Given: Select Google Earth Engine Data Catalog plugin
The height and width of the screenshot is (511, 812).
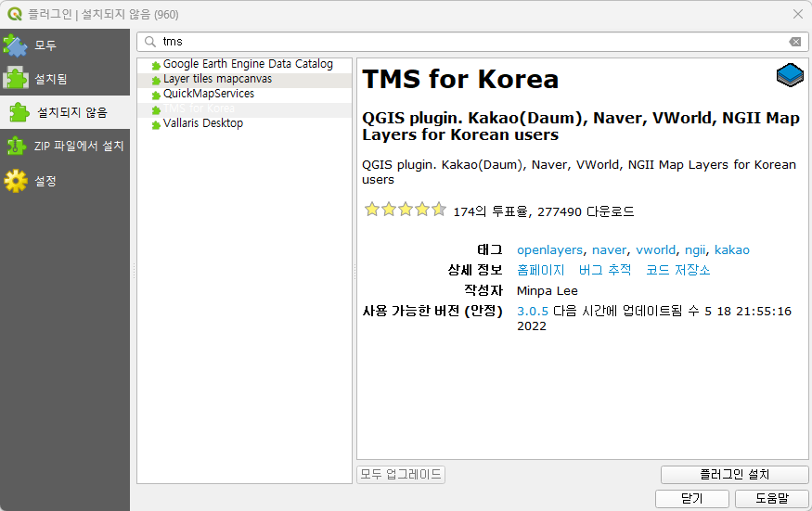Looking at the screenshot, I should pos(244,64).
